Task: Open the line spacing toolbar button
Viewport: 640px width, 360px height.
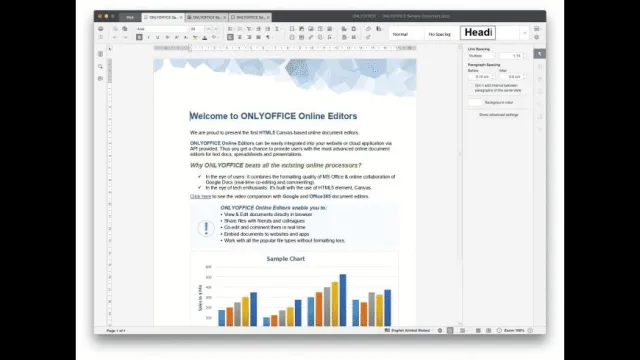Action: 277,29
